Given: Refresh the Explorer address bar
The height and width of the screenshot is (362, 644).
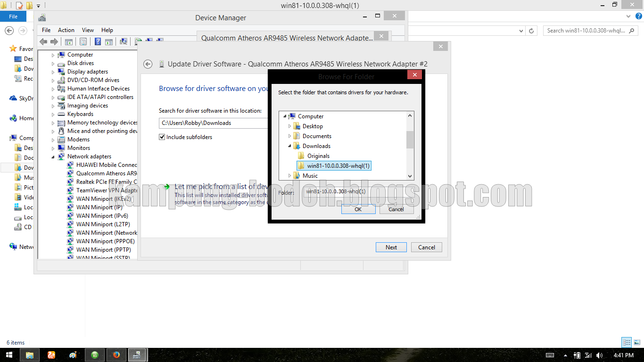Looking at the screenshot, I should pos(531,31).
